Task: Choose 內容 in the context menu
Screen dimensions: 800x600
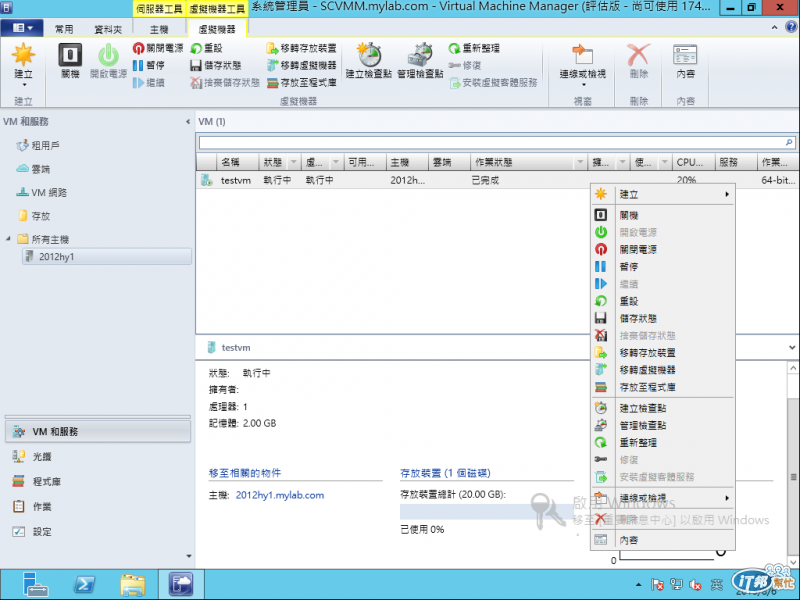Action: (662, 540)
